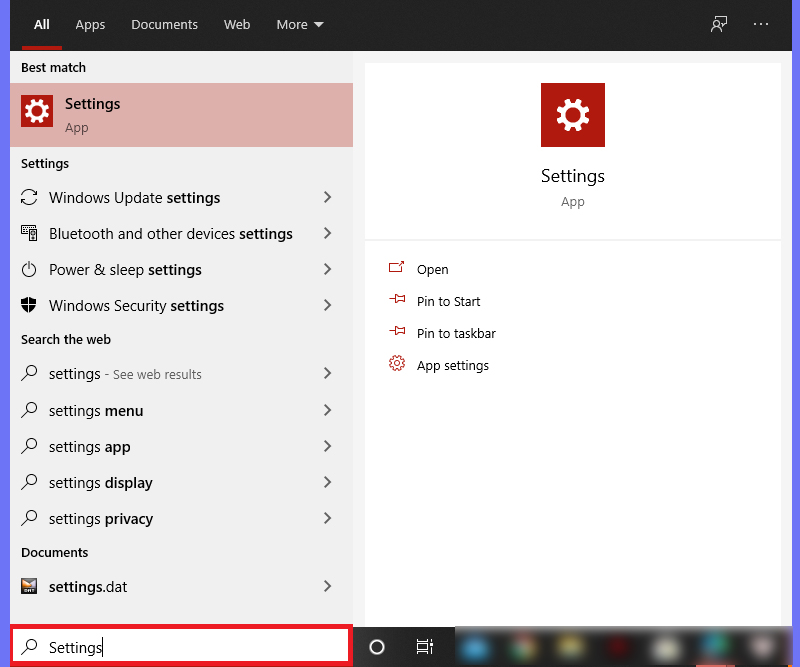Expand Bluetooth and other devices settings chevron
This screenshot has height=667, width=800.
328,233
